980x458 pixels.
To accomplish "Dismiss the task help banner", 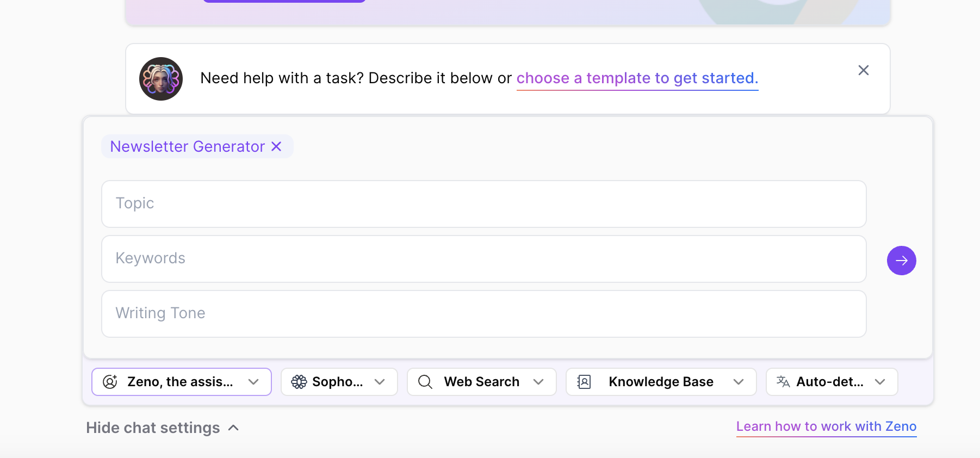I will tap(864, 70).
